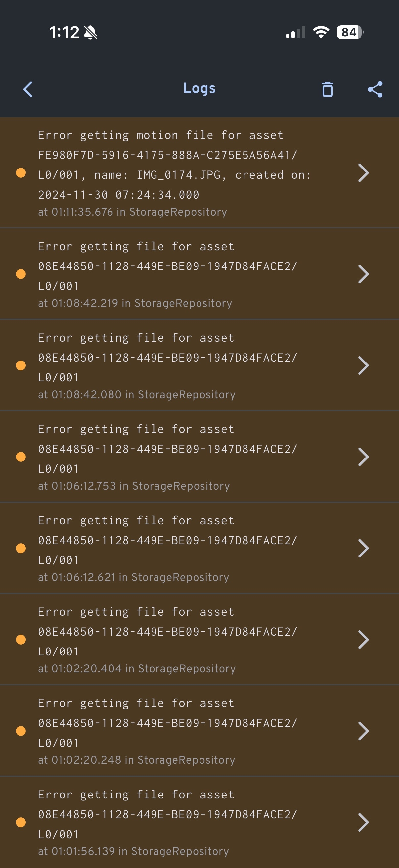399x868 pixels.
Task: Tap the Logs page title
Action: [x=199, y=89]
